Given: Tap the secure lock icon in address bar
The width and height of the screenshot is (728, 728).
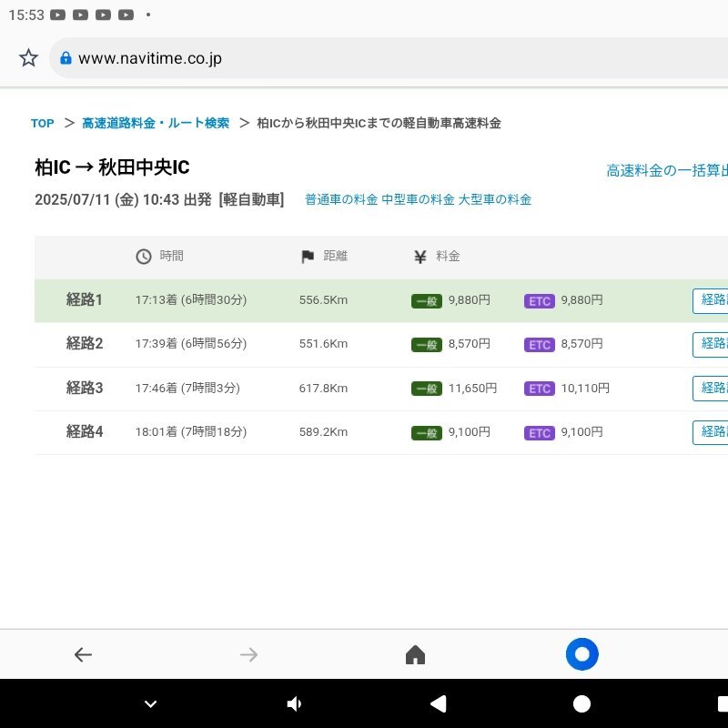Looking at the screenshot, I should coord(66,58).
